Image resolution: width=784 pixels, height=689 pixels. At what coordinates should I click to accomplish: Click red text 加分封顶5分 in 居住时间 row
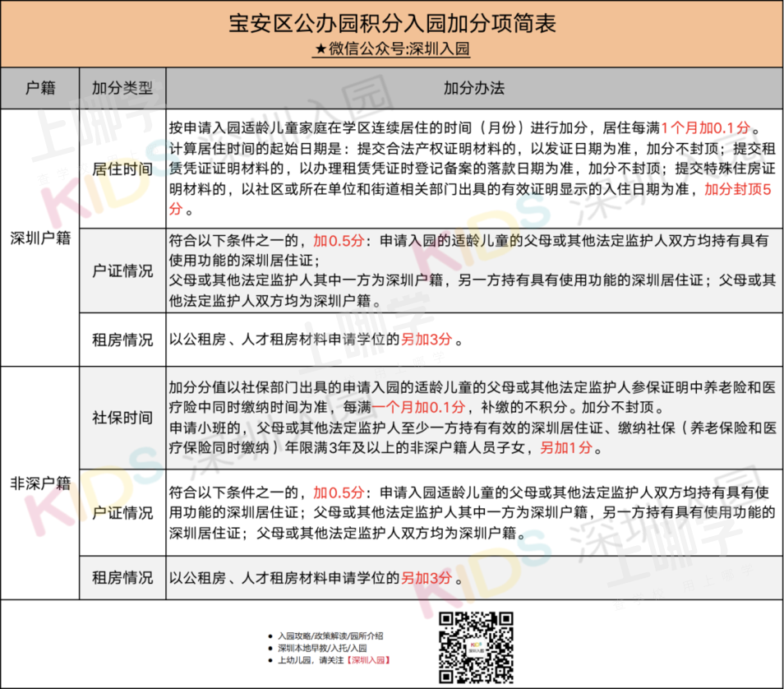click(737, 190)
